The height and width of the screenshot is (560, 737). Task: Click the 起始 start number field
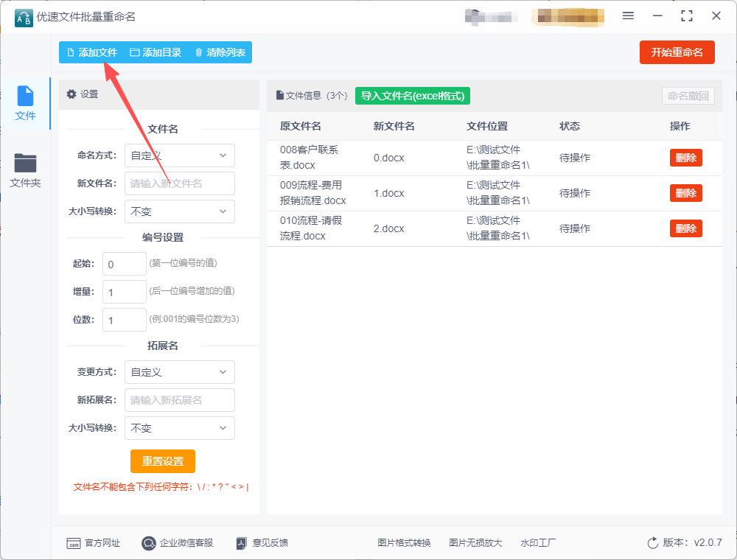tap(125, 264)
